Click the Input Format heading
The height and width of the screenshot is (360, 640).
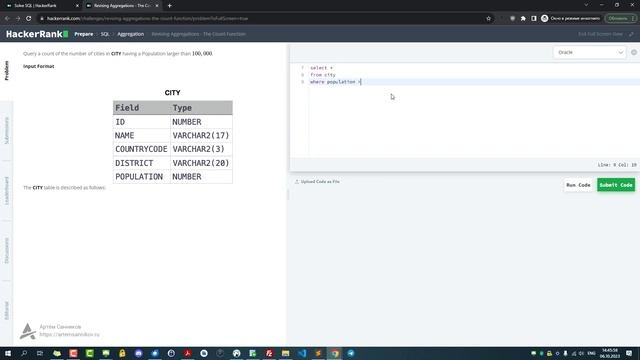tap(39, 66)
